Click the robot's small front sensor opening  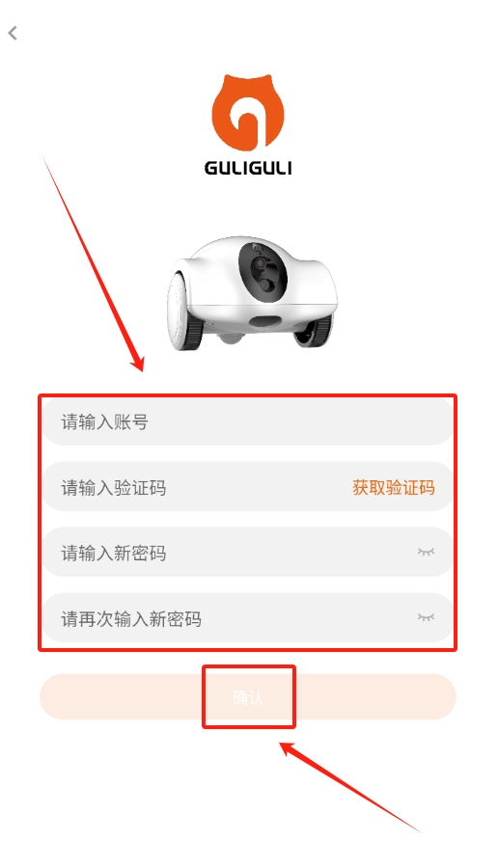coord(264,322)
